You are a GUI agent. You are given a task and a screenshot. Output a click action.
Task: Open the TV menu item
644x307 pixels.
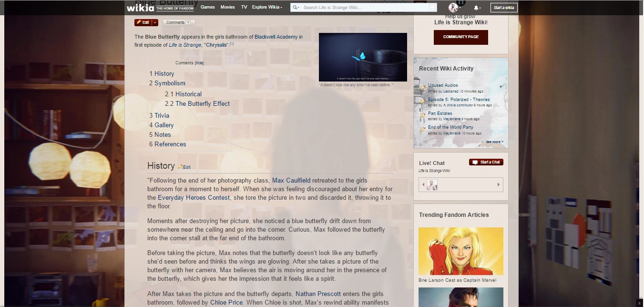click(x=244, y=7)
